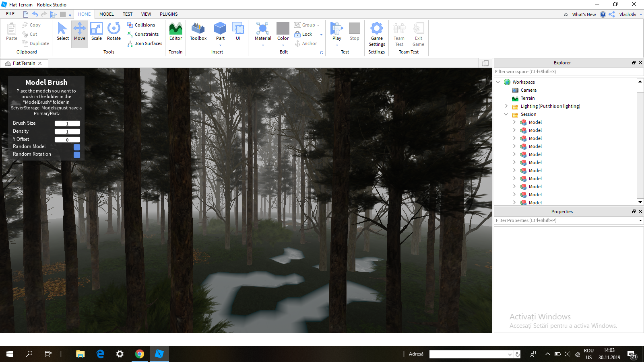Switch to the MODEL ribbon tab
This screenshot has width=644, height=362.
point(106,14)
